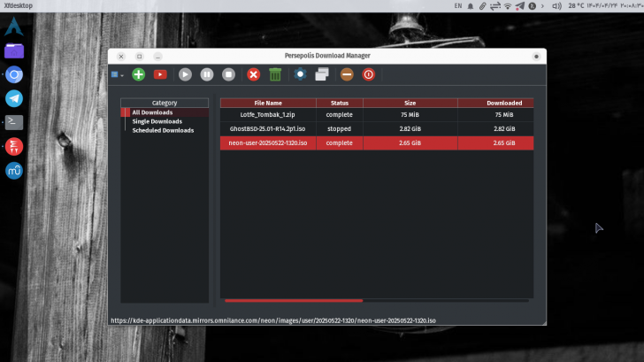Click the Xfdesktop title in top panel
The height and width of the screenshot is (362, 644).
(18, 5)
